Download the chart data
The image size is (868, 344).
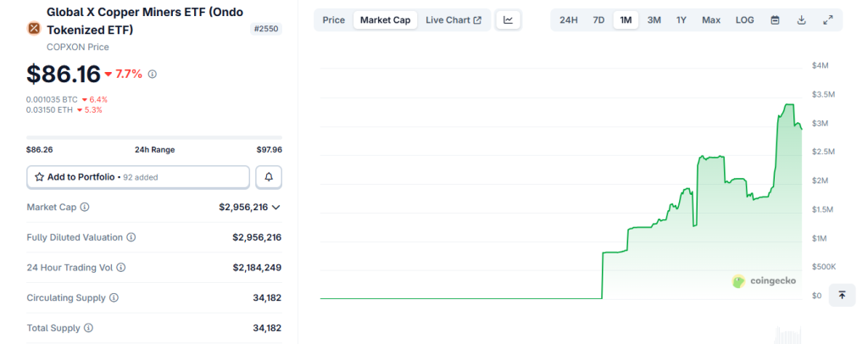click(801, 20)
